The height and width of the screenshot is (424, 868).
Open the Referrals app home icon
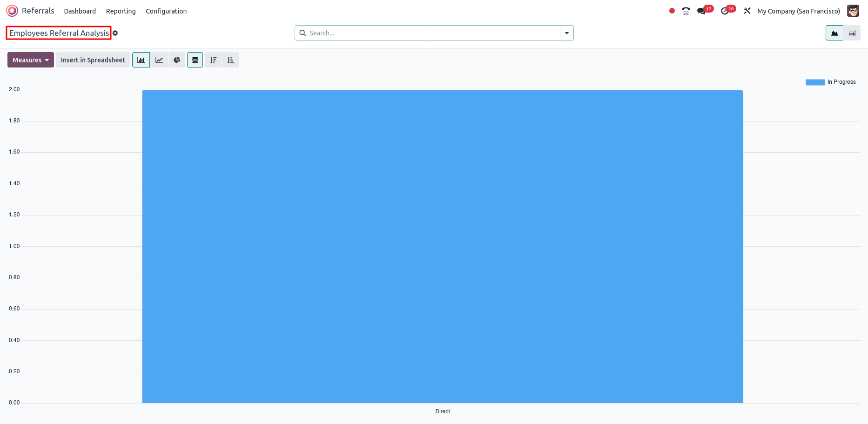(12, 11)
